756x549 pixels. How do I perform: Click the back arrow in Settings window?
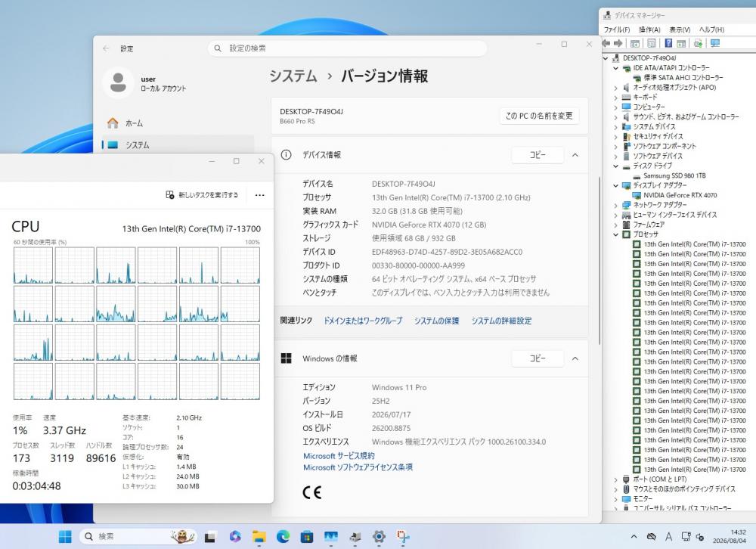coord(106,48)
